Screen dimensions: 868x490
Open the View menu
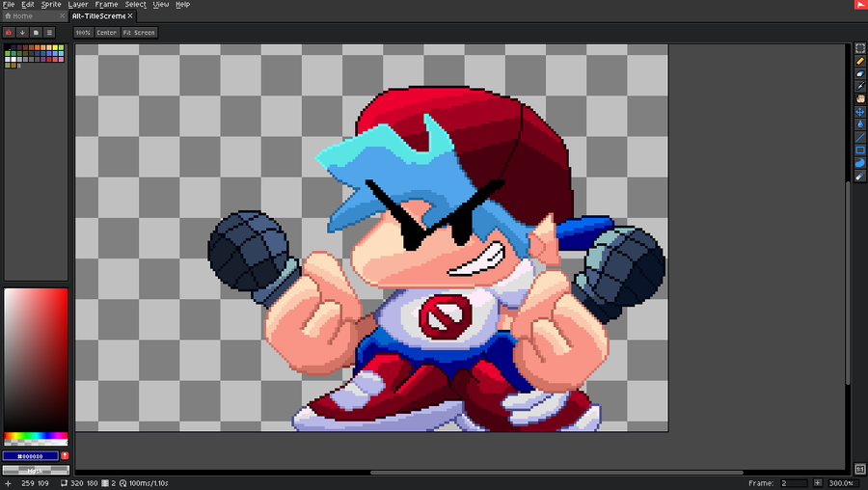click(160, 5)
